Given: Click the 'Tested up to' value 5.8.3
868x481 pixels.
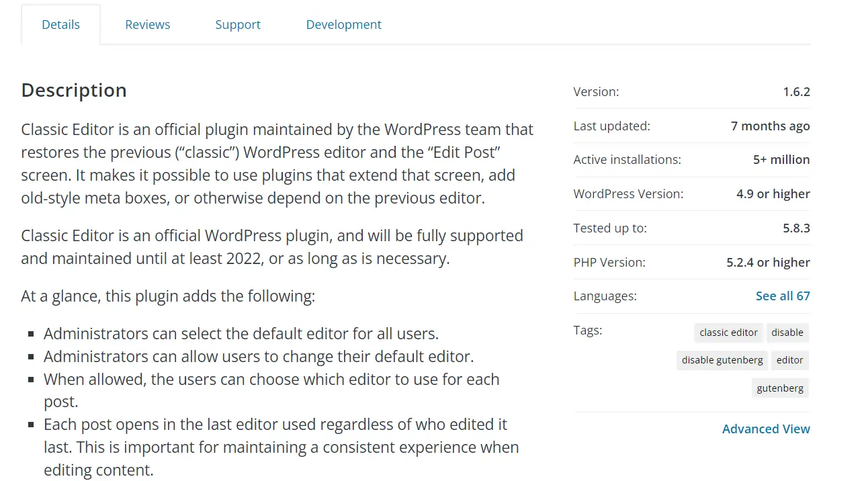Looking at the screenshot, I should click(x=796, y=228).
